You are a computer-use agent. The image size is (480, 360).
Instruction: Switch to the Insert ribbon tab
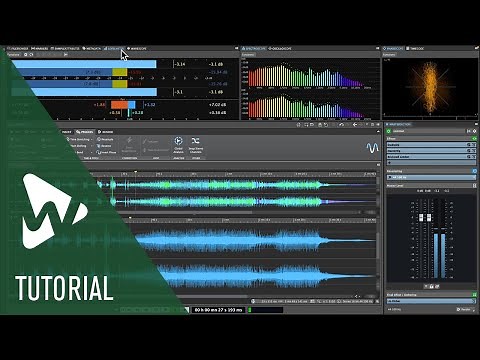pyautogui.click(x=66, y=132)
